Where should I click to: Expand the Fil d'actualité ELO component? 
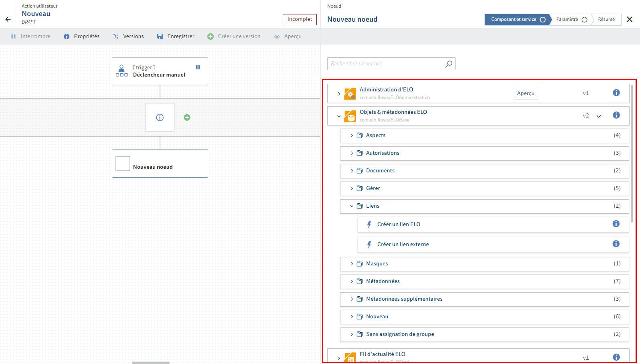point(339,358)
